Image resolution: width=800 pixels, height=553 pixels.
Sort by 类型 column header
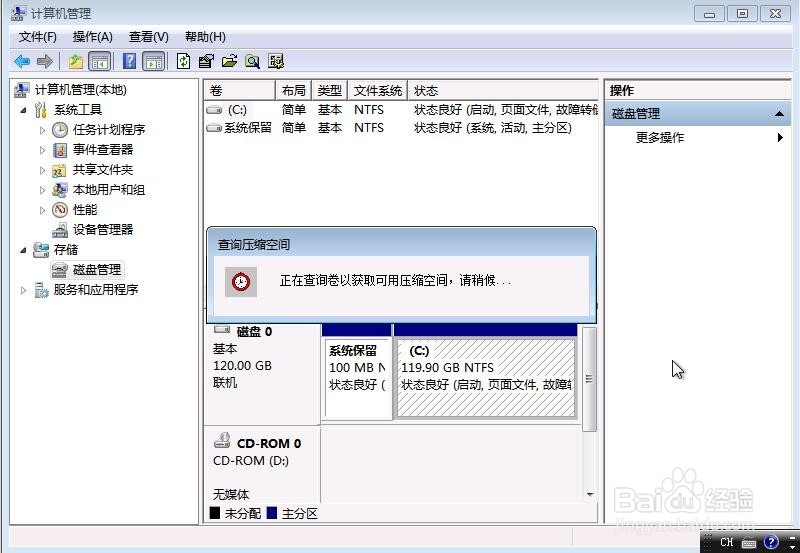coord(330,91)
